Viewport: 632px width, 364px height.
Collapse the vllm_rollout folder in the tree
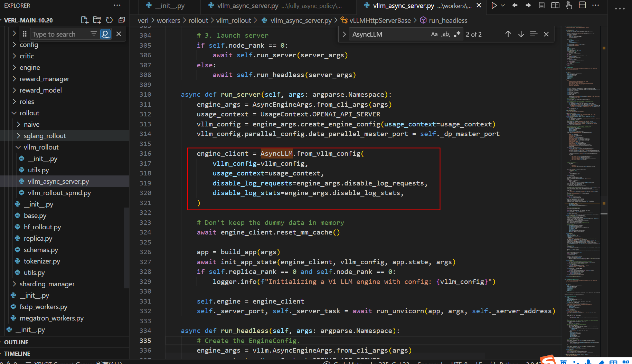coord(18,147)
